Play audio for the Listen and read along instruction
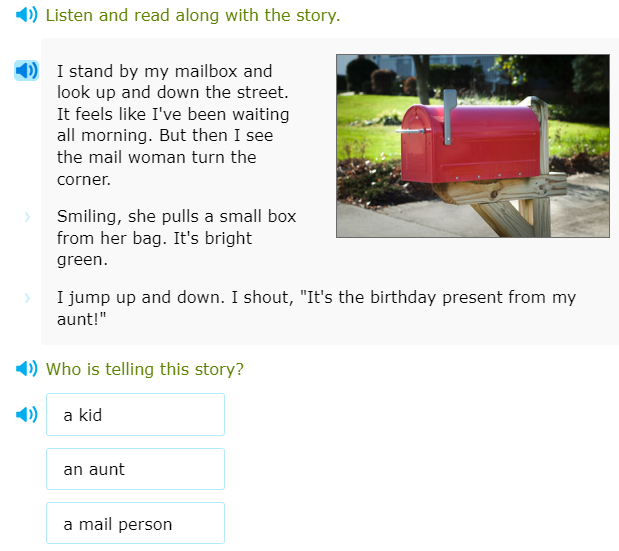The image size is (619, 551). [27, 15]
